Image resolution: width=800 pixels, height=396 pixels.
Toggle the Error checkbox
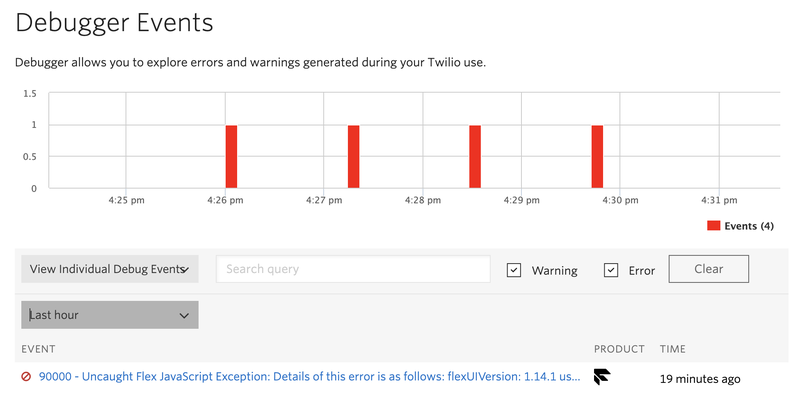(611, 270)
